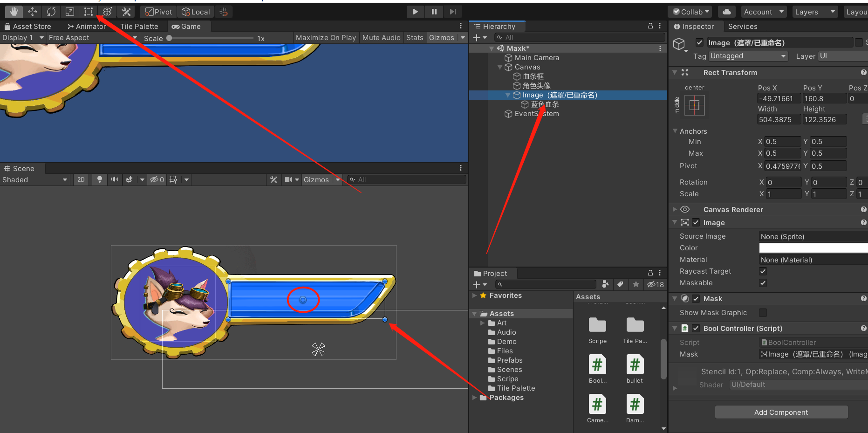The width and height of the screenshot is (868, 433).
Task: Select the Rect Transform tool
Action: 88,11
